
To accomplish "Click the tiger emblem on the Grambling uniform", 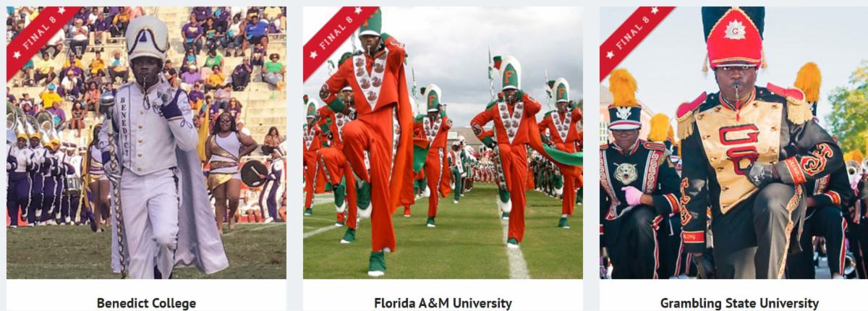I will pyautogui.click(x=626, y=173).
